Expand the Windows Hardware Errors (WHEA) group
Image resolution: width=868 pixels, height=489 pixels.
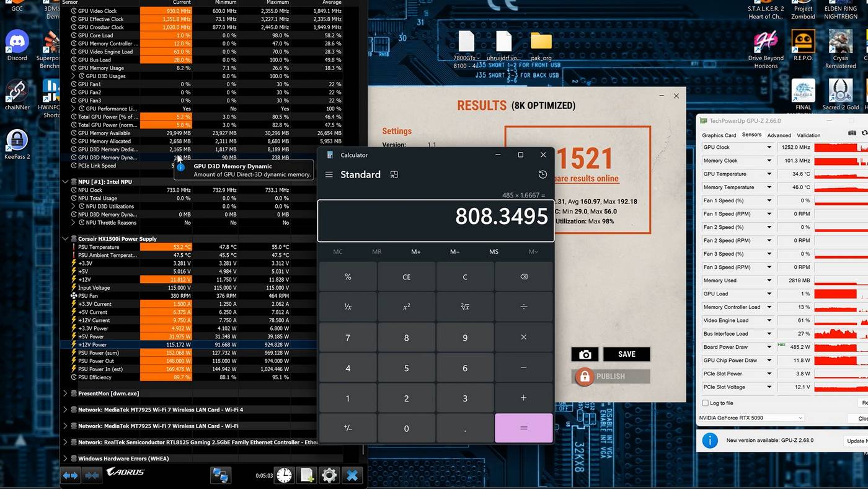click(x=66, y=459)
